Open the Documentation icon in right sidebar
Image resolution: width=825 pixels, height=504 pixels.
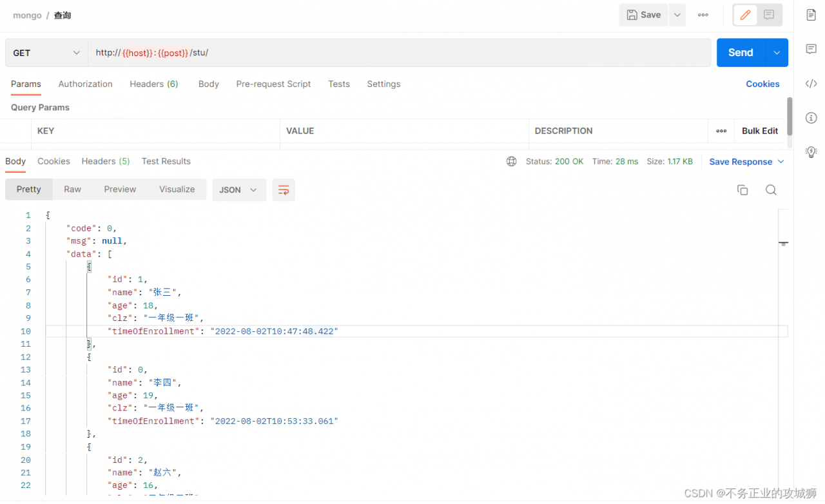(x=811, y=15)
